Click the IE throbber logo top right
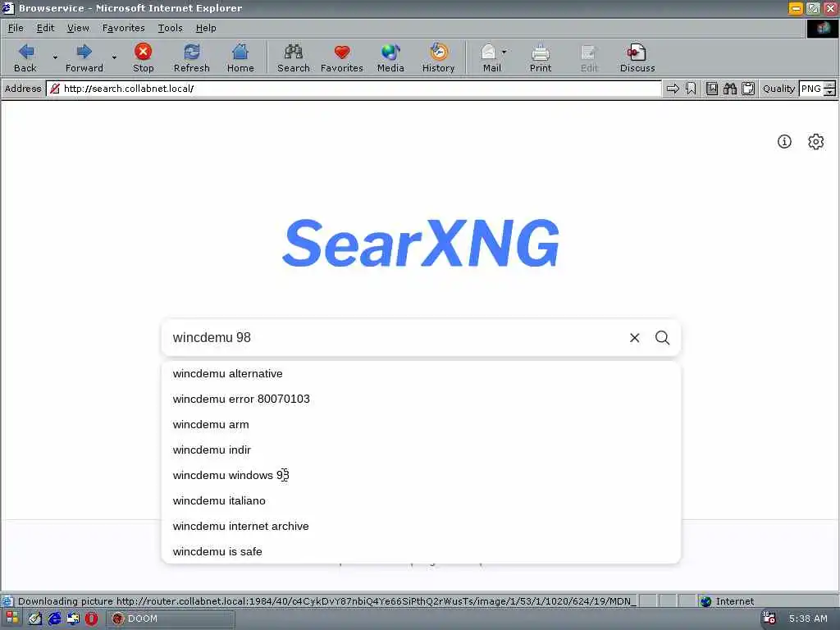This screenshot has width=840, height=630. (822, 29)
